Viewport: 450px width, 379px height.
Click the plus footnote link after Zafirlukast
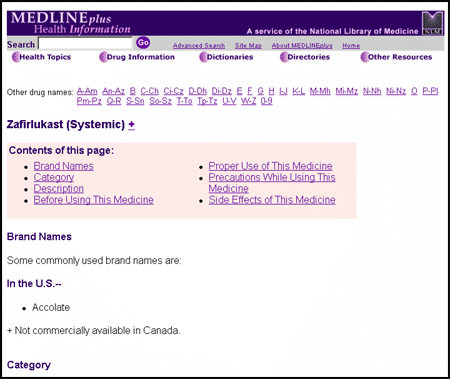pyautogui.click(x=132, y=125)
